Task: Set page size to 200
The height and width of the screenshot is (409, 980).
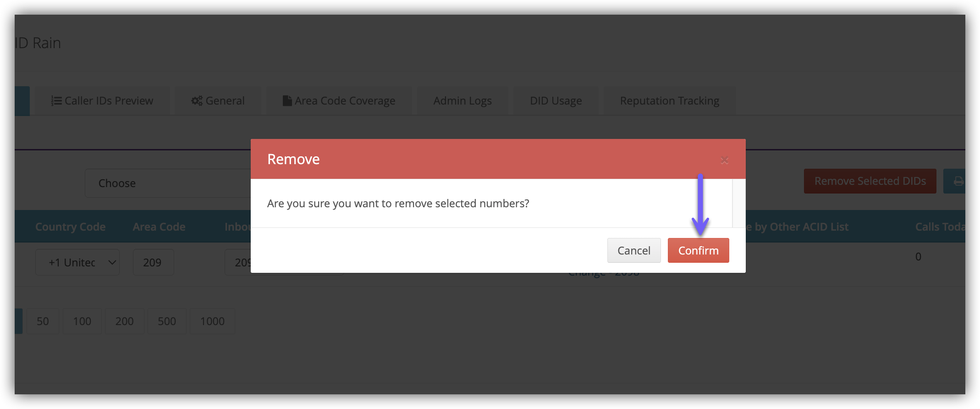Action: coord(124,321)
